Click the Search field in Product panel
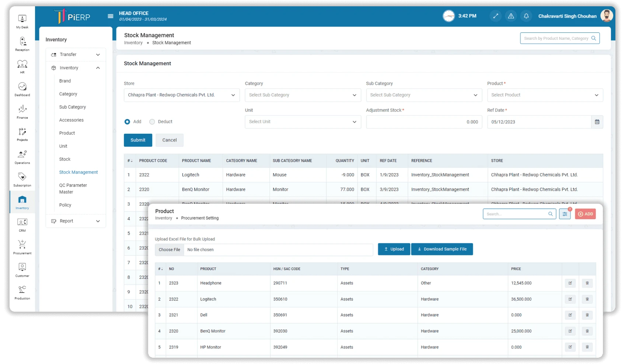The width and height of the screenshot is (625, 364). (x=519, y=214)
